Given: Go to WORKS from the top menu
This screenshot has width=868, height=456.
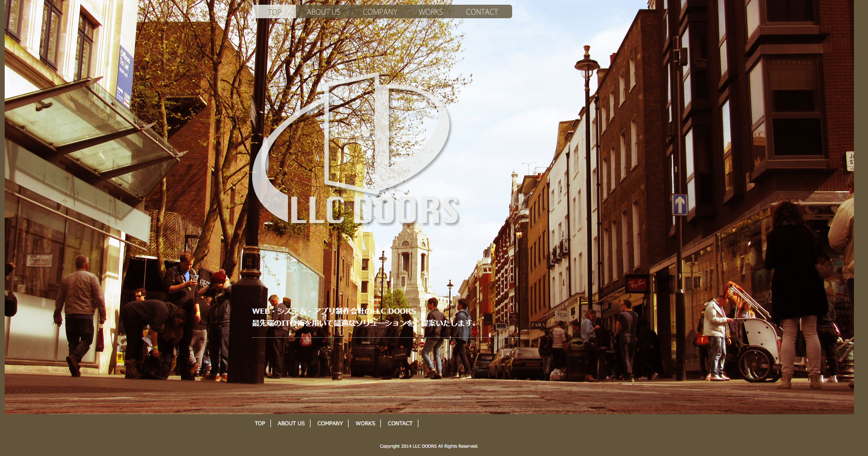Looking at the screenshot, I should 430,12.
